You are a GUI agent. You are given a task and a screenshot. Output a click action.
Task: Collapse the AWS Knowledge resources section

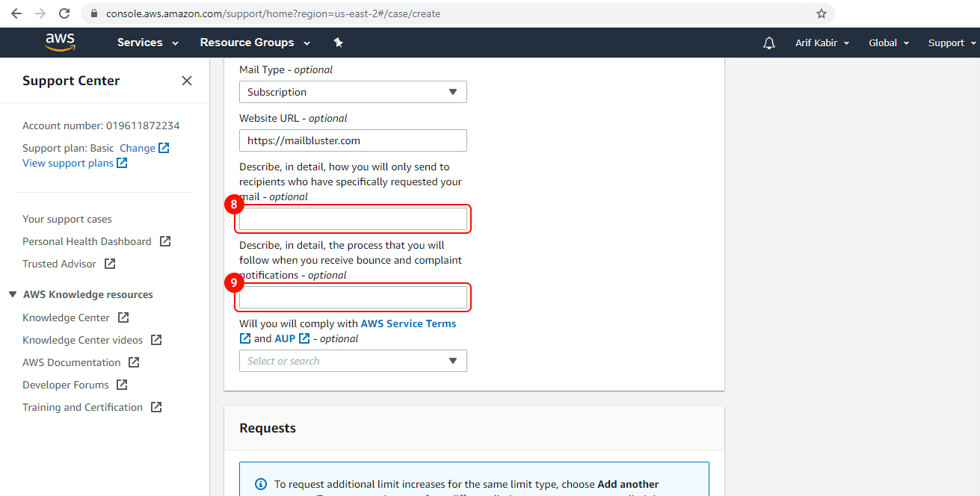(x=12, y=294)
